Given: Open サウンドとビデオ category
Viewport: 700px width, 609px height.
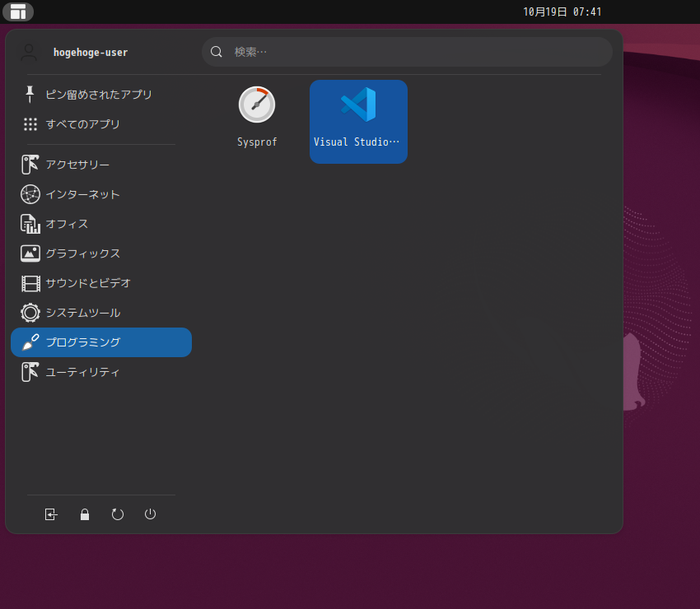Looking at the screenshot, I should (101, 283).
